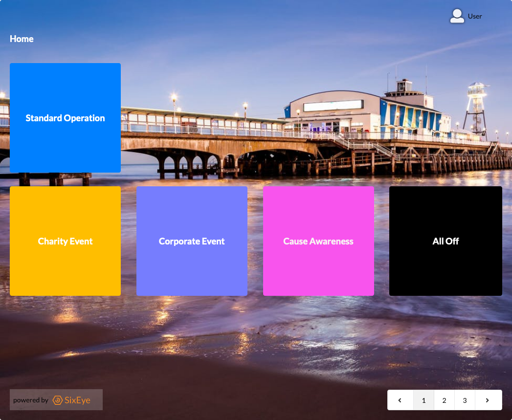This screenshot has height=420, width=512.
Task: Trigger the Charity Event scene
Action: point(65,241)
